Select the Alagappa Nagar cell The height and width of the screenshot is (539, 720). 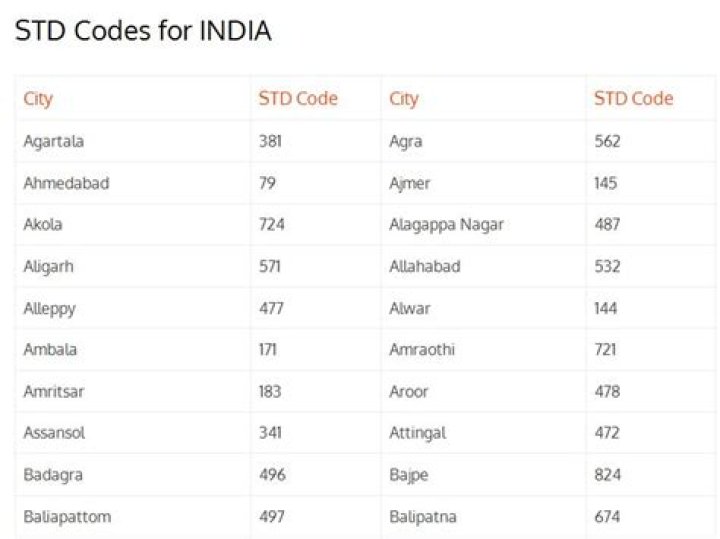pos(446,224)
